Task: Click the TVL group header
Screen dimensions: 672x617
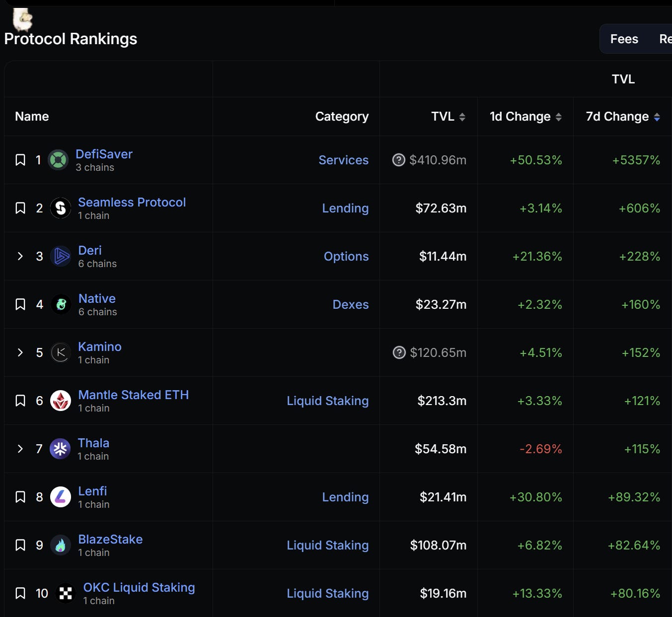Action: click(x=623, y=79)
